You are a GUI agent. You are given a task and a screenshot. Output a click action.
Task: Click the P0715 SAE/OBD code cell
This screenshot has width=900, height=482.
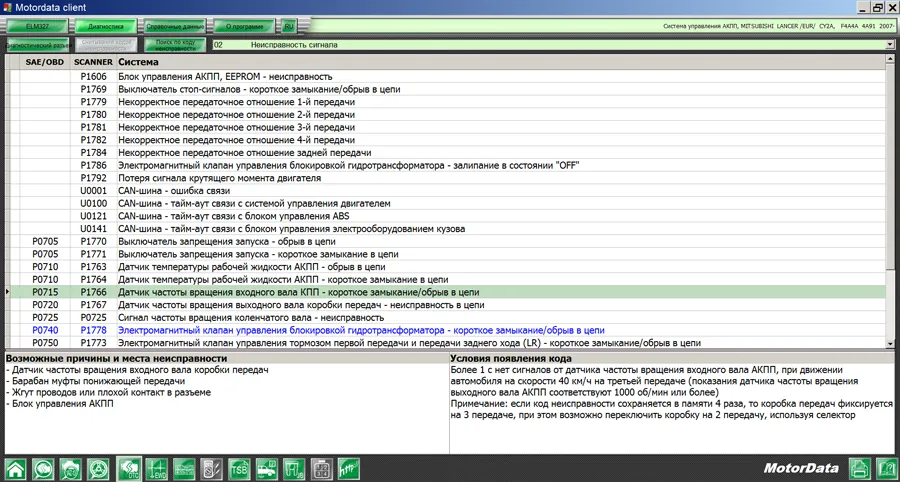(x=45, y=293)
